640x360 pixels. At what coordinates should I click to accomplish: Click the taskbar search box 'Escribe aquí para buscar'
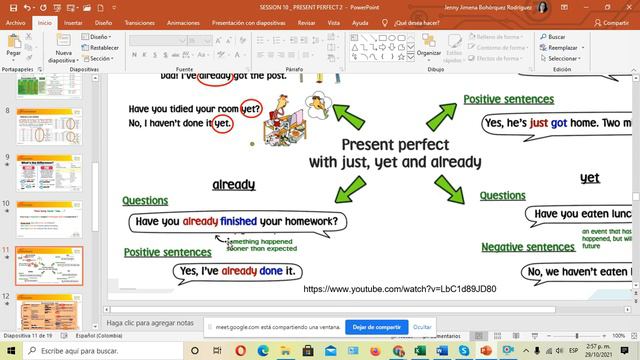(x=102, y=351)
